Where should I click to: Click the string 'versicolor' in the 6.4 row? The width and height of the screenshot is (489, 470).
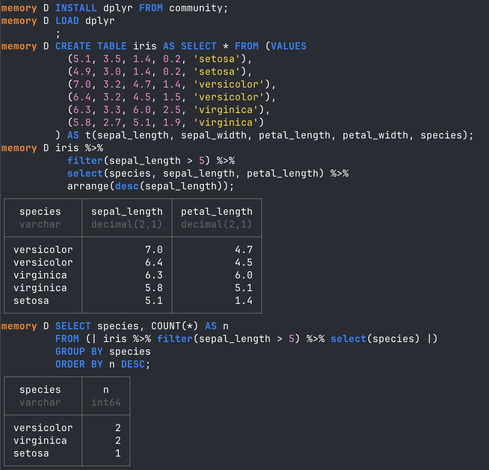click(x=229, y=97)
